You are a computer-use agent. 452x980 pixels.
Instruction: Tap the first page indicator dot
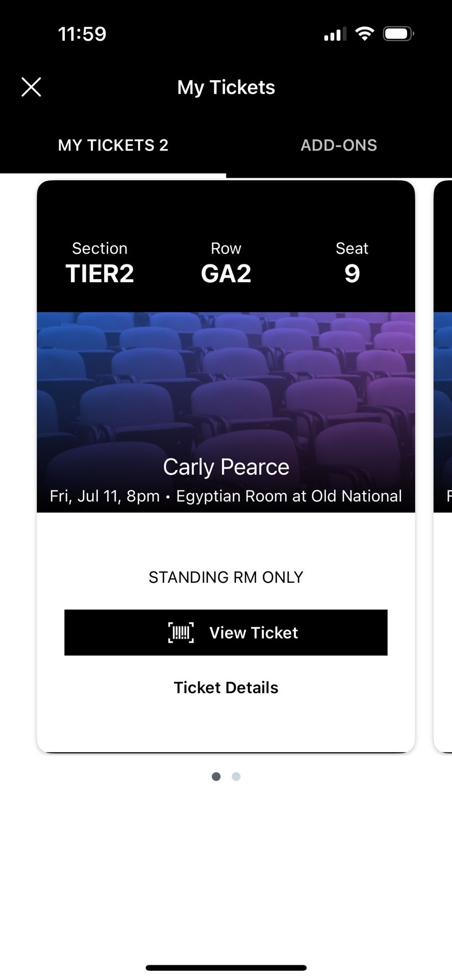click(x=216, y=776)
